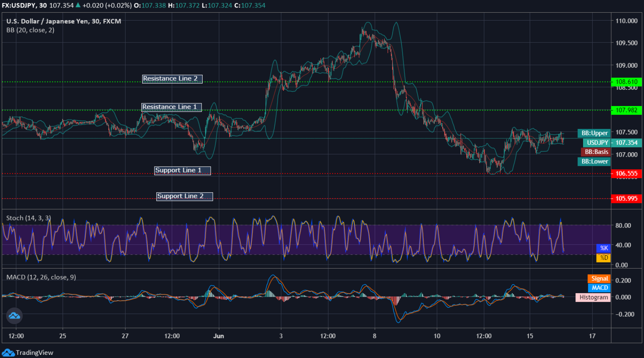Click the circular chart watermark icon bottom-left
Viewport: 644px width, 358px height.
[14, 316]
